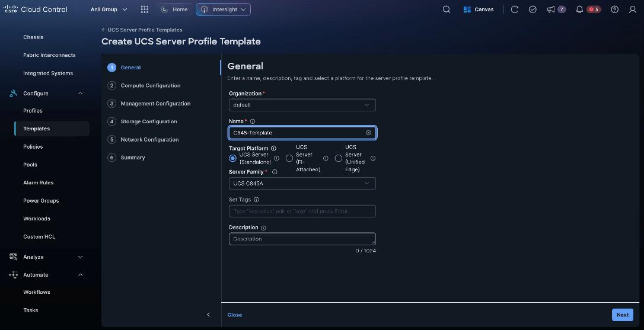This screenshot has width=644, height=330.
Task: Open Custom HCL in sidebar
Action: [x=39, y=237]
